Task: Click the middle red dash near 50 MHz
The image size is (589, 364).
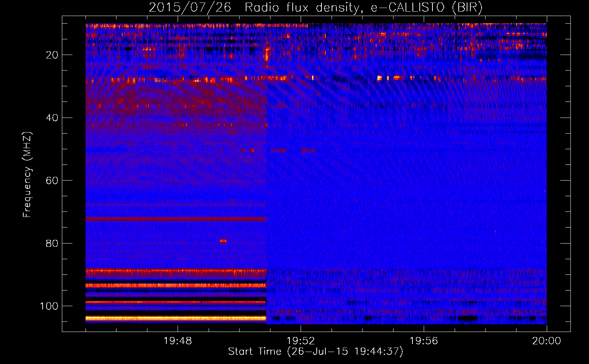Action: coord(278,150)
